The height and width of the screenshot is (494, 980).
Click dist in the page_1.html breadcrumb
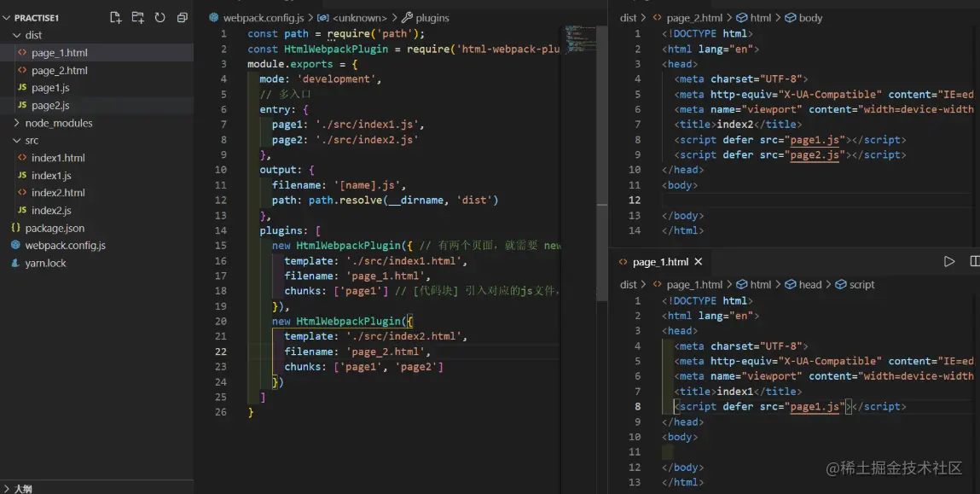[628, 284]
